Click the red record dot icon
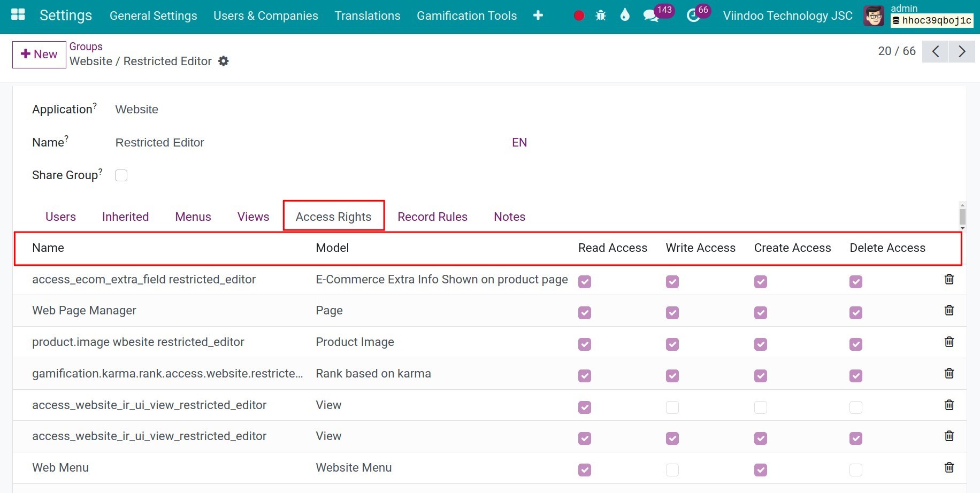Screen dimensions: 980x493 coord(579,16)
